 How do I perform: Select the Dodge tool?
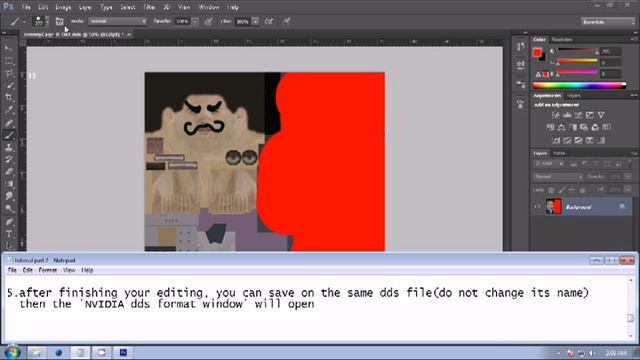(9, 209)
